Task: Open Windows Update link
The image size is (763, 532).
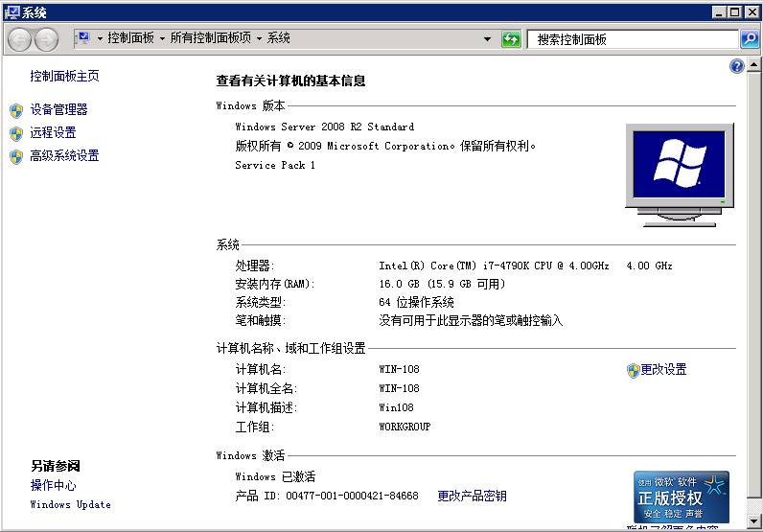Action: tap(70, 505)
